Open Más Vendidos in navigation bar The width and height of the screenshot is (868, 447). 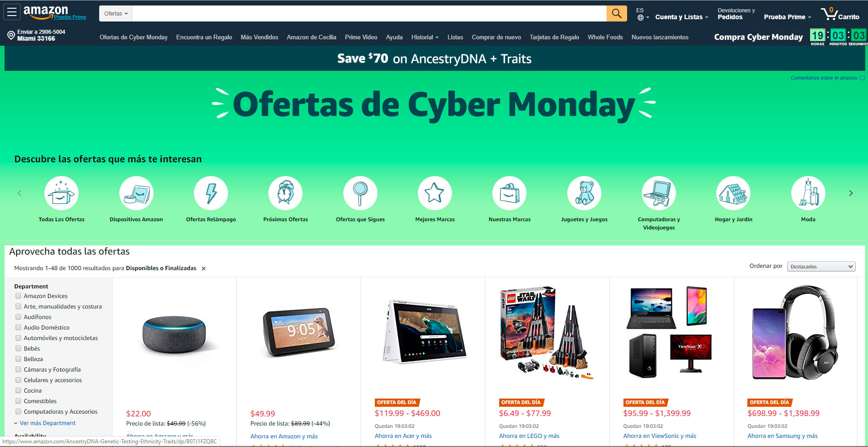pyautogui.click(x=259, y=37)
